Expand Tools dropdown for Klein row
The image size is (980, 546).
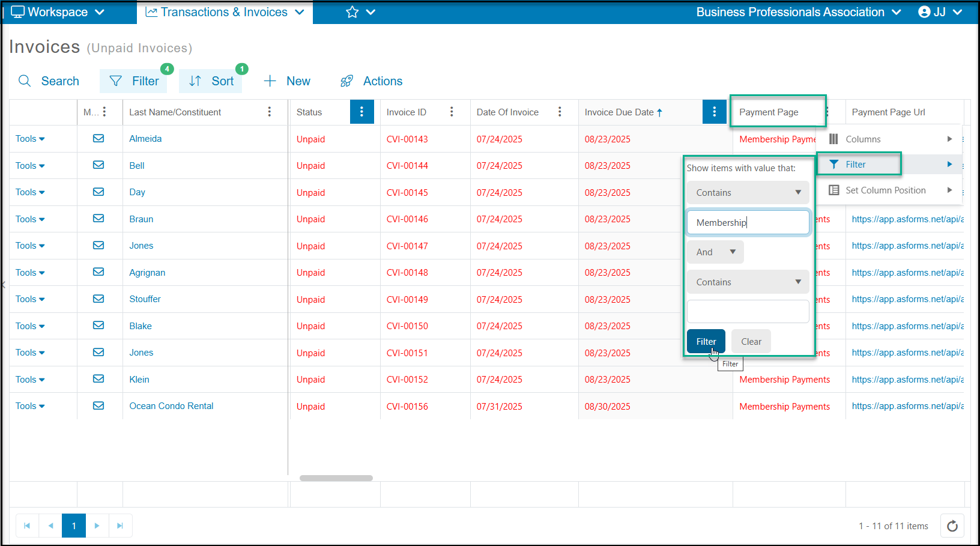(x=30, y=380)
